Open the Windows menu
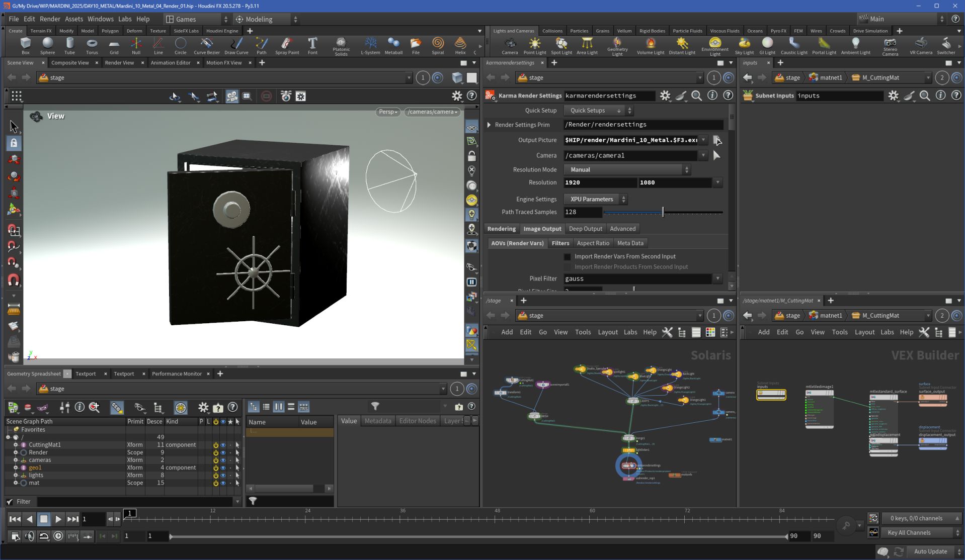965x560 pixels. (x=100, y=19)
